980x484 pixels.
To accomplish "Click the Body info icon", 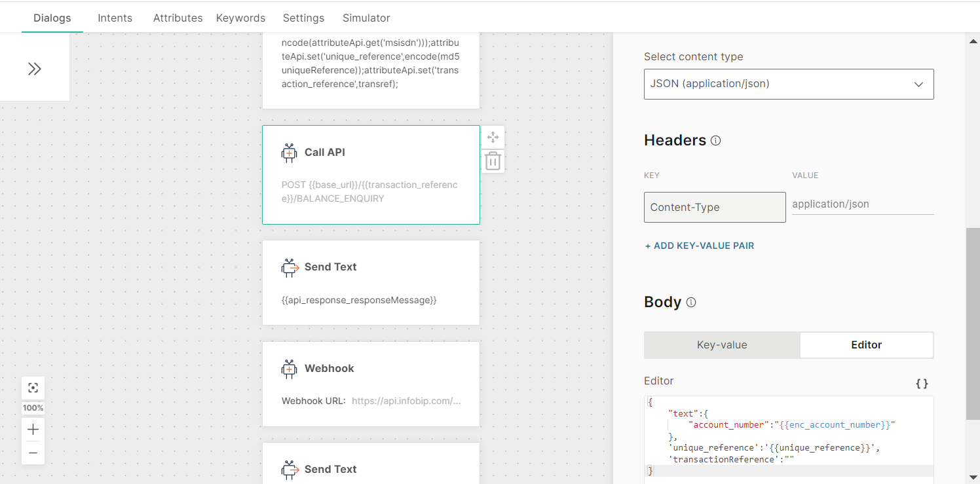I will [x=690, y=302].
